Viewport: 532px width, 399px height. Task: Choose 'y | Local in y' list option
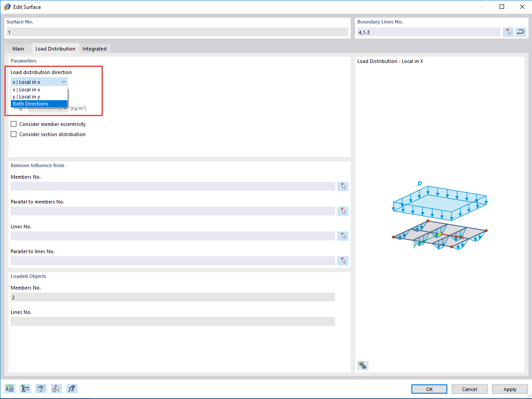[x=39, y=97]
